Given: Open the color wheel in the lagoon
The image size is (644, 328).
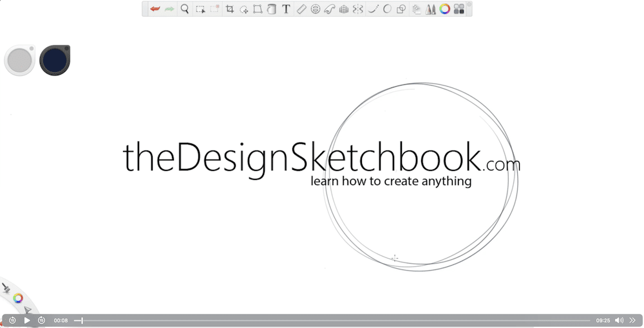Looking at the screenshot, I should (17, 298).
